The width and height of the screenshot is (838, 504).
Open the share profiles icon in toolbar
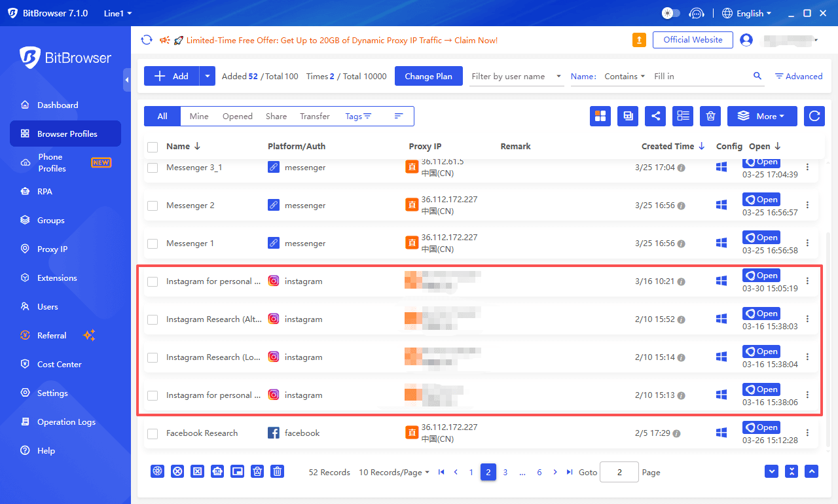(x=655, y=116)
